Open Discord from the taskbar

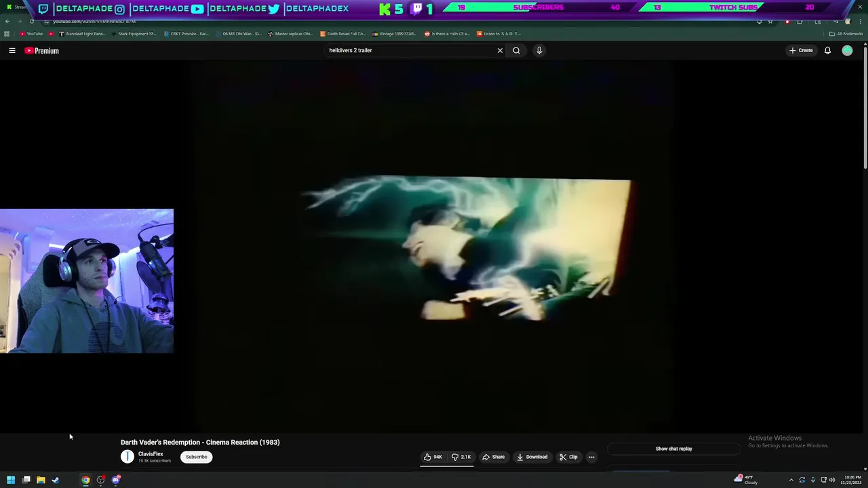click(116, 480)
